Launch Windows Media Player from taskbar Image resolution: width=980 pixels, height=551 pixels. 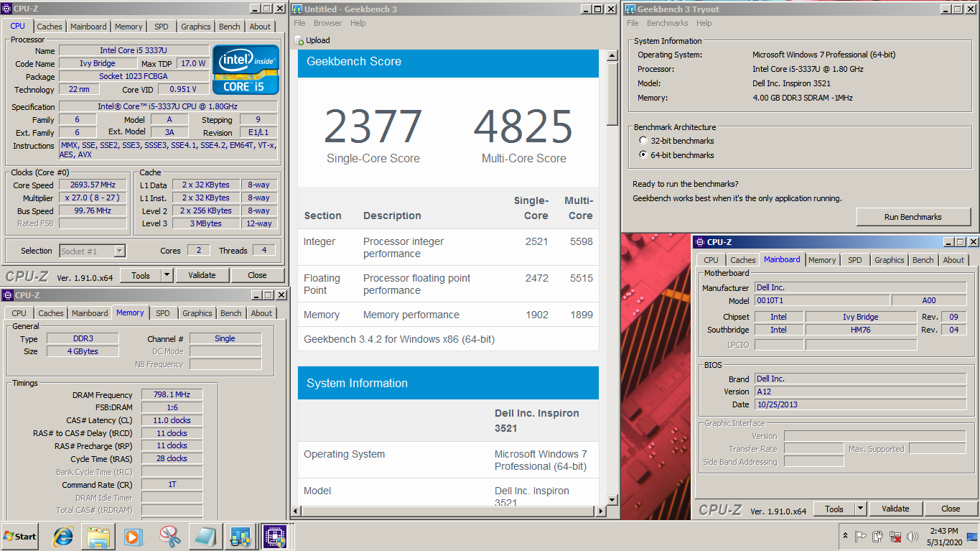[133, 537]
